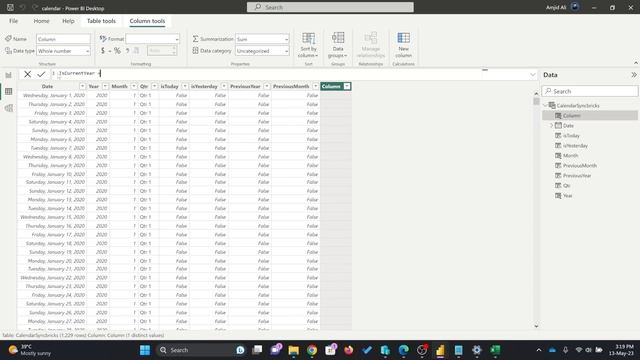Expand the formula bar with chevron
640x360 pixels.
coord(533,75)
